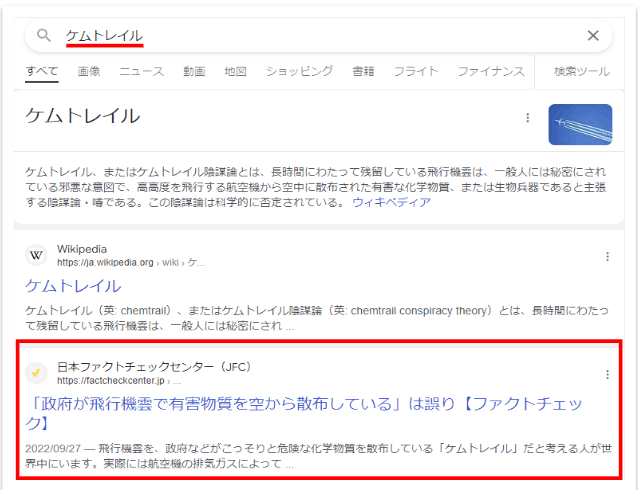Open the ja.wikipedia.org URL breadcrumb
Viewport: 638px width, 490px height.
(x=131, y=263)
